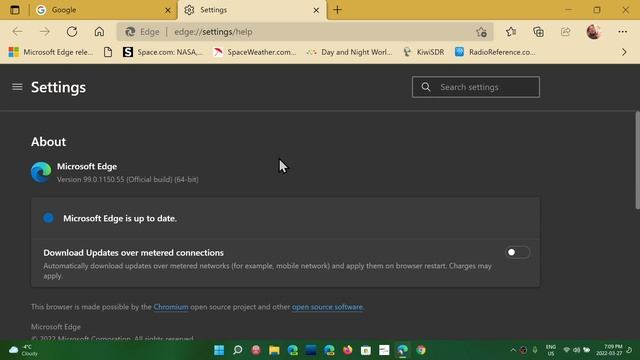Open the volume control in system tray
640x360 pixels.
click(x=576, y=350)
